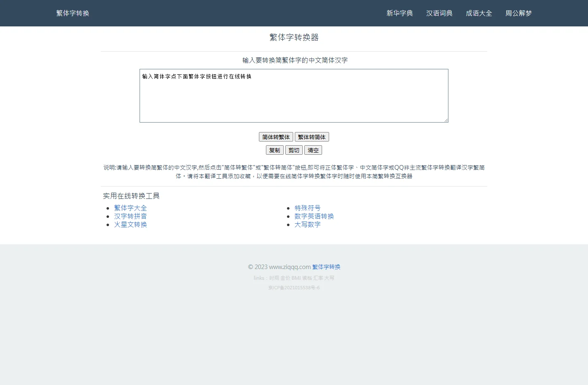Open the footer 读档 link
588x385 pixels.
click(307, 278)
